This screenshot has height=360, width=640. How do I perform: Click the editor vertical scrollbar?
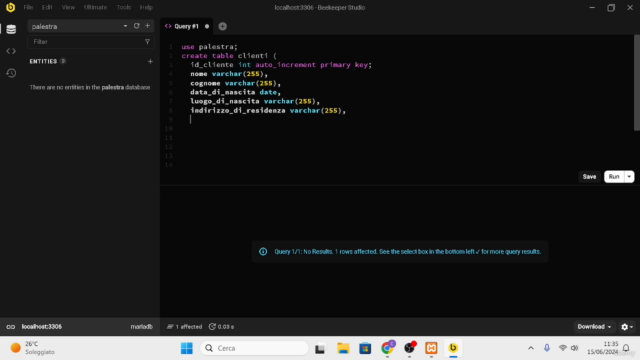(x=637, y=83)
